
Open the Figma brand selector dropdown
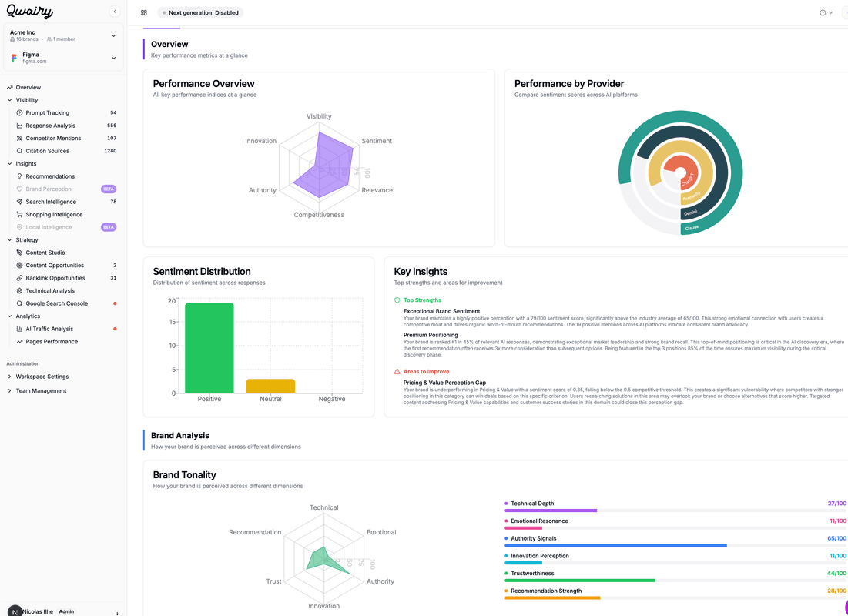(x=113, y=58)
